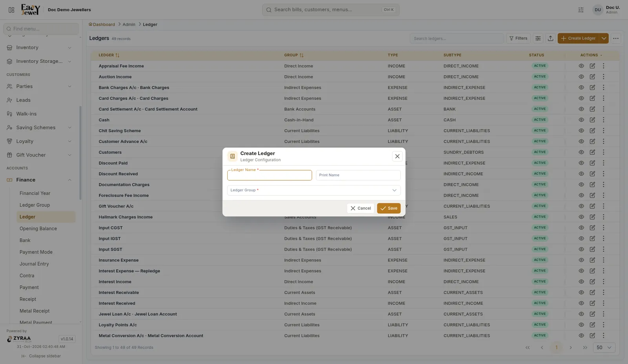628x364 pixels.
Task: Close the Create Ledger dialog
Action: (397, 157)
